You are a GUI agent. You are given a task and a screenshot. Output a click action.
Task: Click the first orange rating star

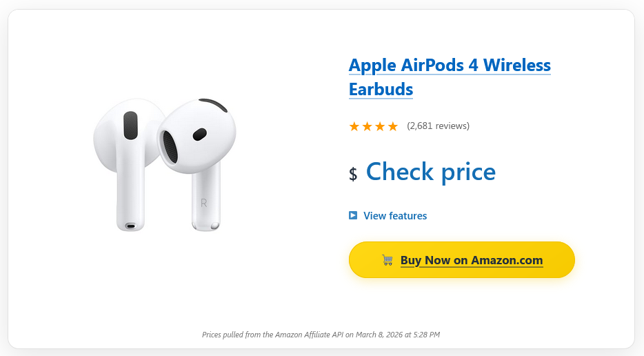354,126
